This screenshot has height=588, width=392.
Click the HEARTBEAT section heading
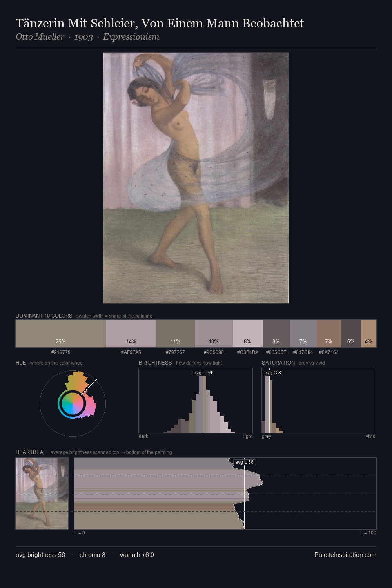click(x=31, y=452)
